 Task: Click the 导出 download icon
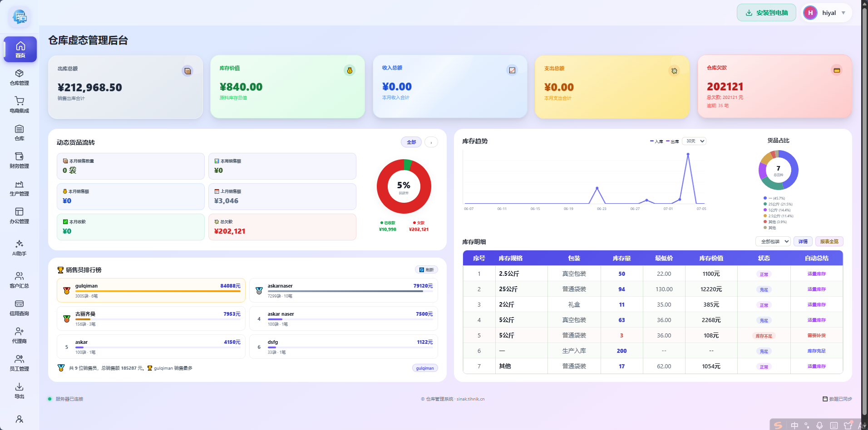(19, 387)
